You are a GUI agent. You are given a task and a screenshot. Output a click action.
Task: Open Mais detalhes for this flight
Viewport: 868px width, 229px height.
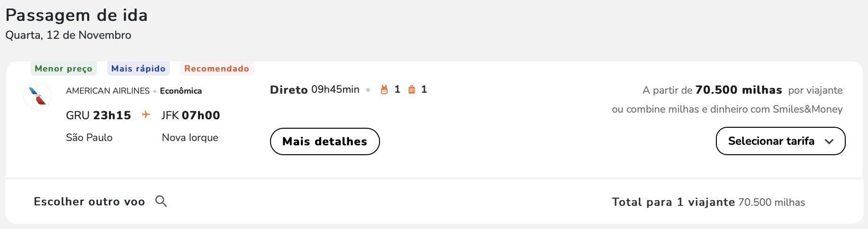coord(325,141)
